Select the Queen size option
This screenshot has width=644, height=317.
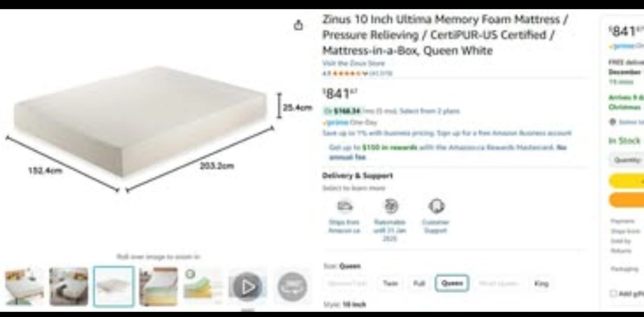[x=452, y=283]
